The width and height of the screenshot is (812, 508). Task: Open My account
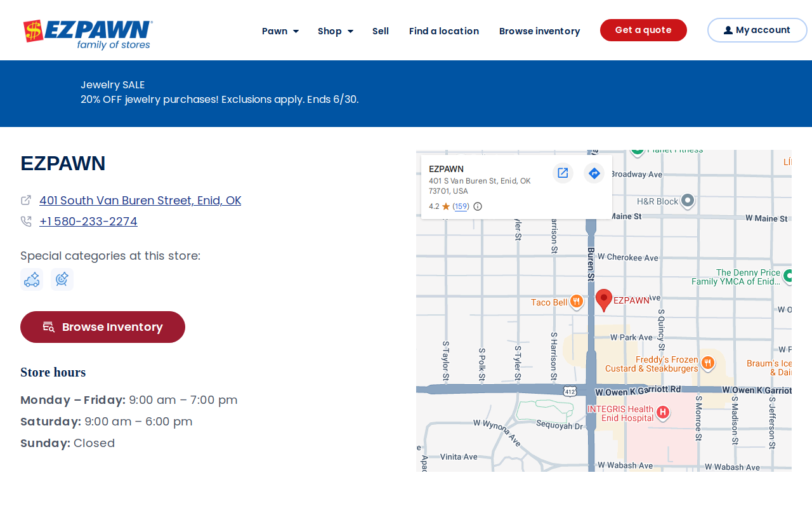point(757,30)
